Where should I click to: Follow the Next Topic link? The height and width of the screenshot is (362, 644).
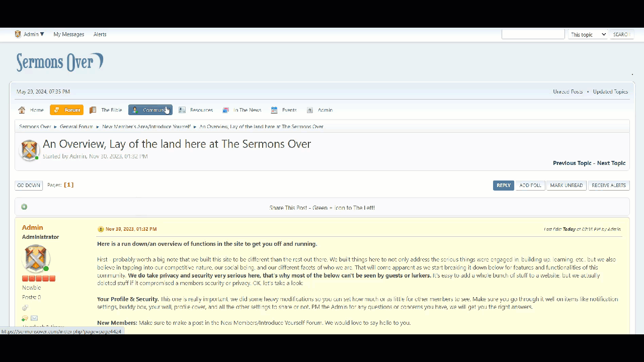611,163
